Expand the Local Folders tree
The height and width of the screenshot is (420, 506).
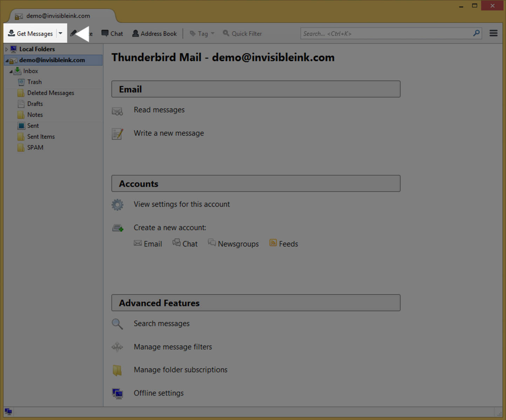(7, 49)
